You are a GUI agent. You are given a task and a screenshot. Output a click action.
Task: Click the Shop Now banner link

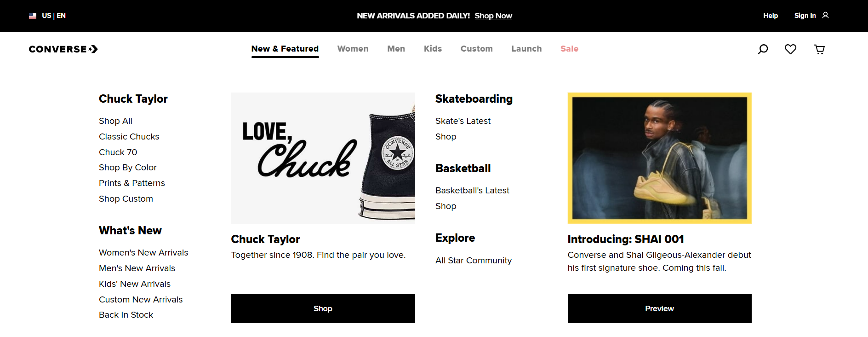tap(493, 16)
